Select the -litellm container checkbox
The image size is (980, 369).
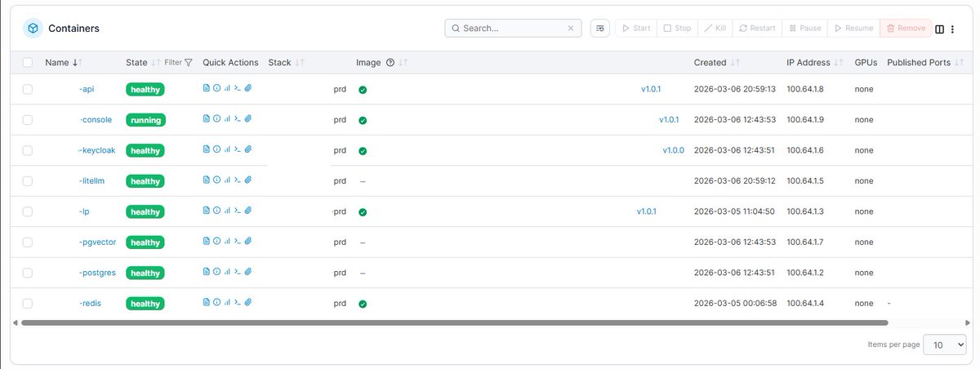28,180
